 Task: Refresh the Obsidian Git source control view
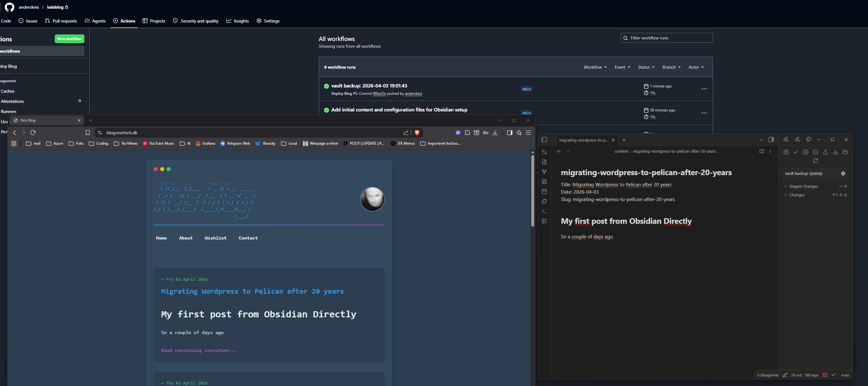pyautogui.click(x=815, y=161)
